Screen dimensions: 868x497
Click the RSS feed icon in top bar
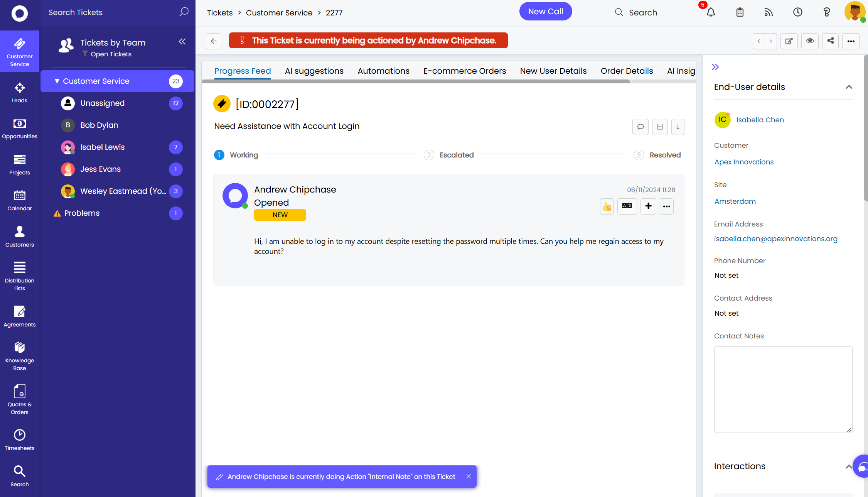(769, 12)
